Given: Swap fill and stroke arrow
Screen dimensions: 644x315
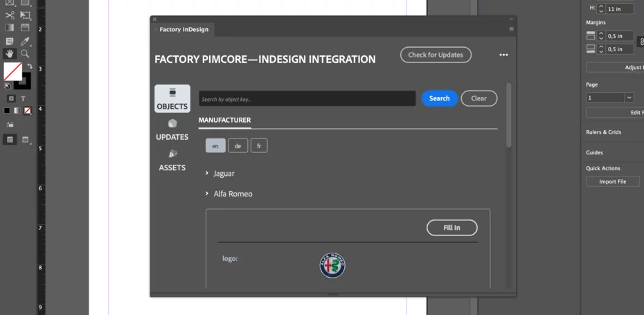Looking at the screenshot, I should [30, 66].
